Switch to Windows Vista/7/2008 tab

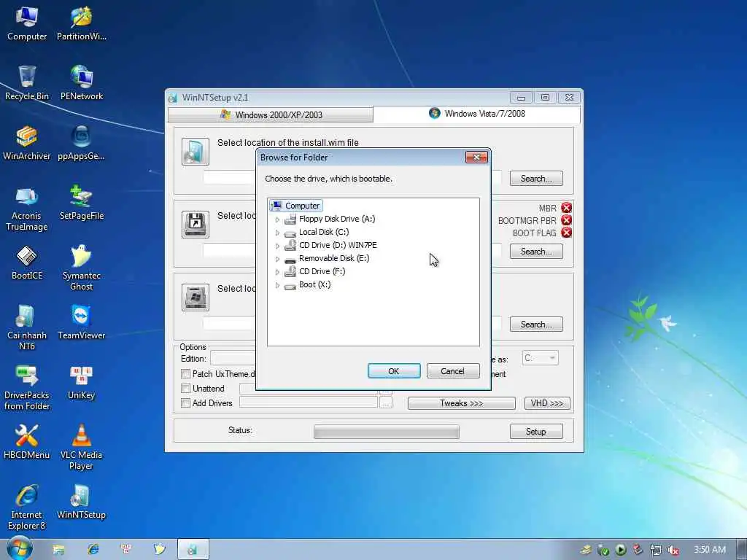pos(477,114)
